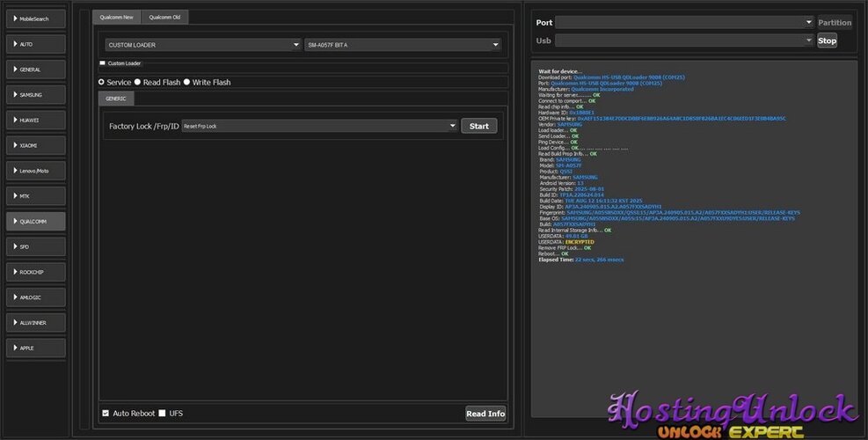Select the Read Flash radio button

click(137, 82)
